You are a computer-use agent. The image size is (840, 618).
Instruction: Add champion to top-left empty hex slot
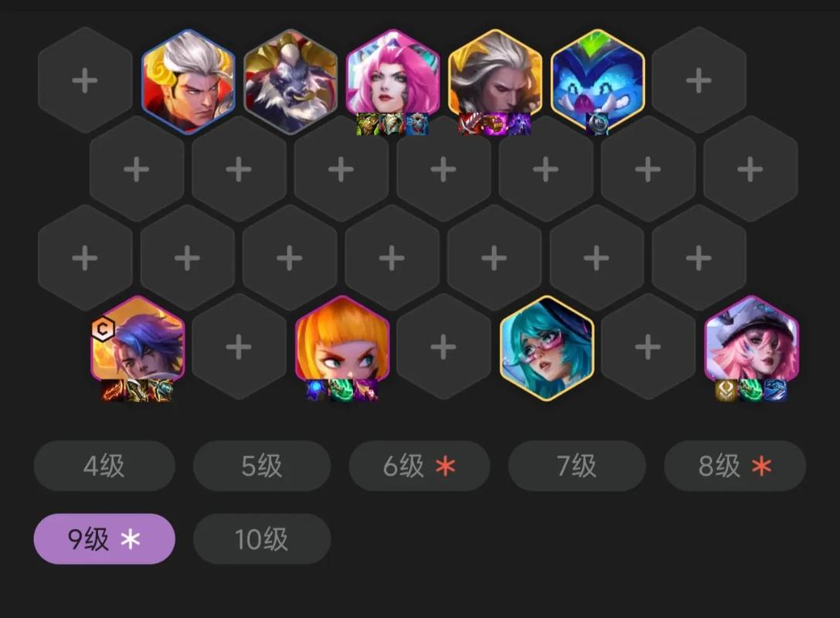pyautogui.click(x=85, y=81)
